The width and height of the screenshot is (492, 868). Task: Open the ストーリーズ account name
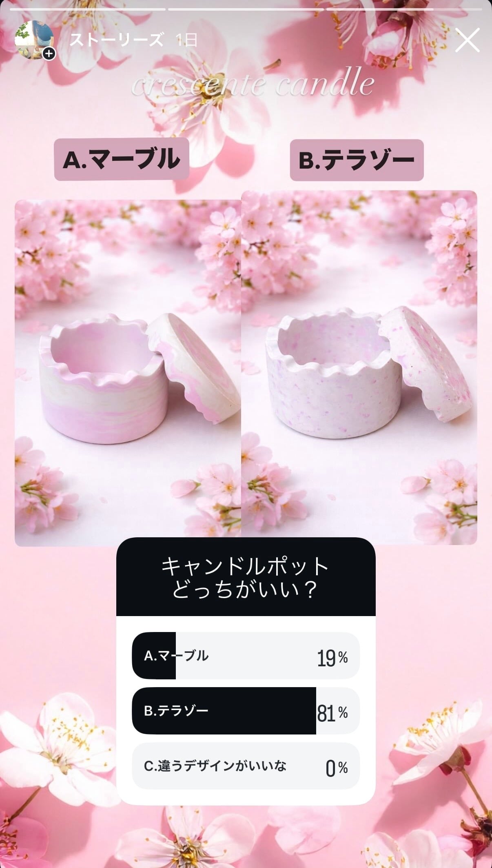coord(117,40)
